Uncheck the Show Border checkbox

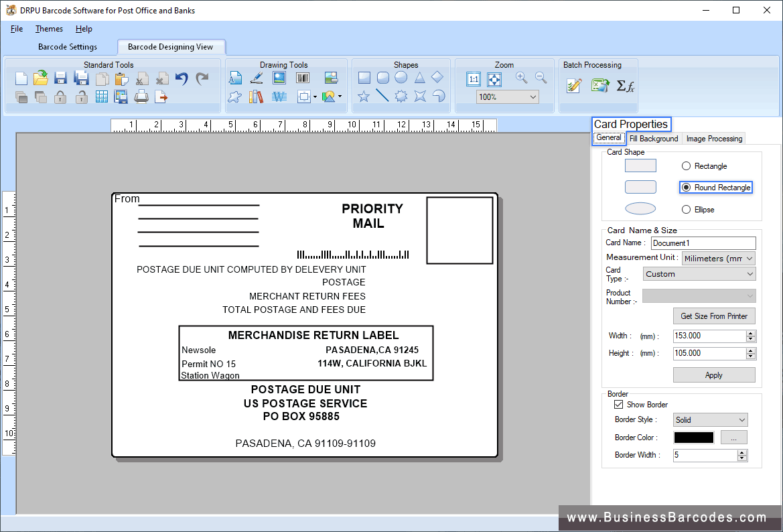[x=618, y=404]
